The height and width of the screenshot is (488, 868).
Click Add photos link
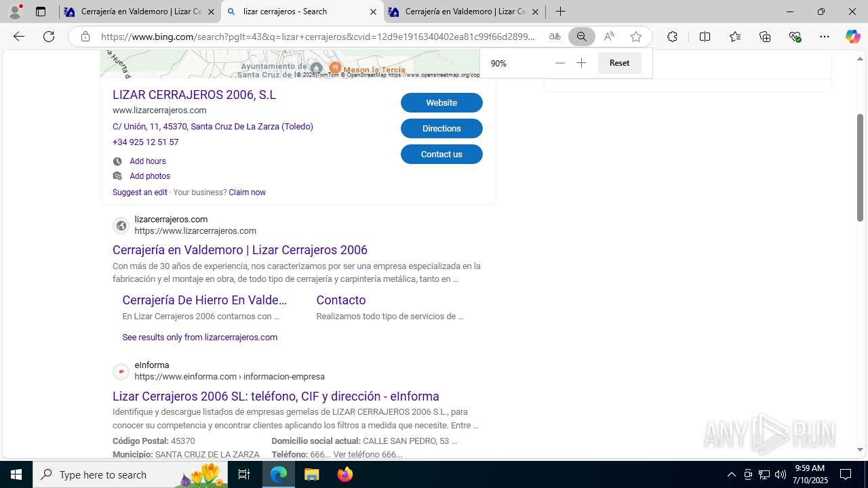point(150,176)
